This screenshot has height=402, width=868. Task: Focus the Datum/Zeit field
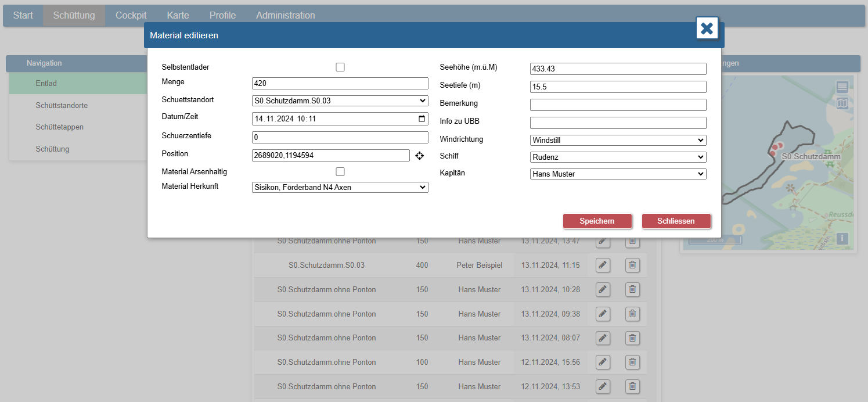point(340,119)
